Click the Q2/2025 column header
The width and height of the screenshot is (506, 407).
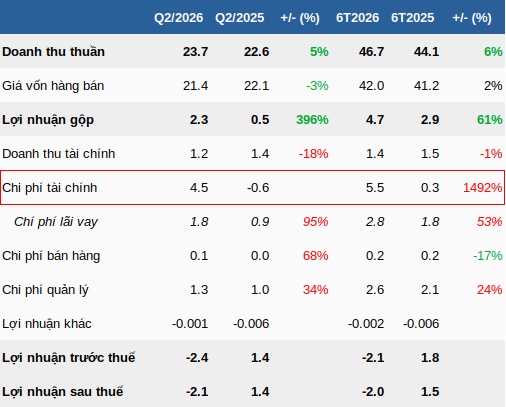239,18
